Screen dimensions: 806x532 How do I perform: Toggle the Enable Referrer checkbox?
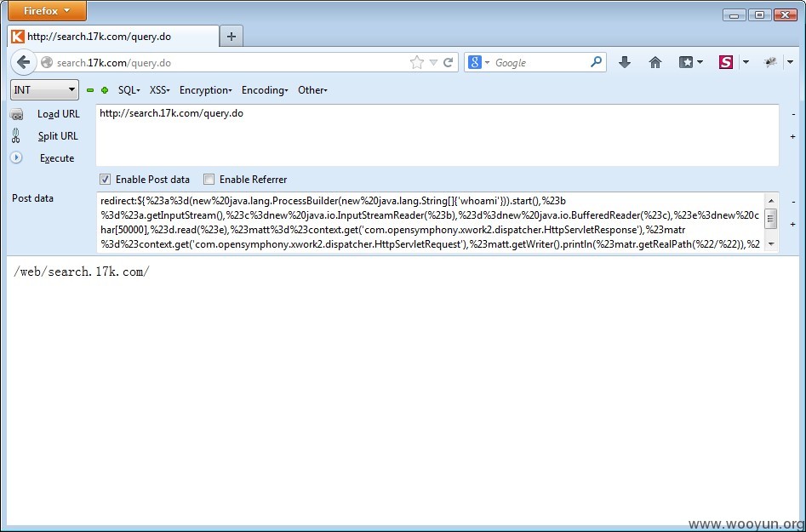point(209,180)
